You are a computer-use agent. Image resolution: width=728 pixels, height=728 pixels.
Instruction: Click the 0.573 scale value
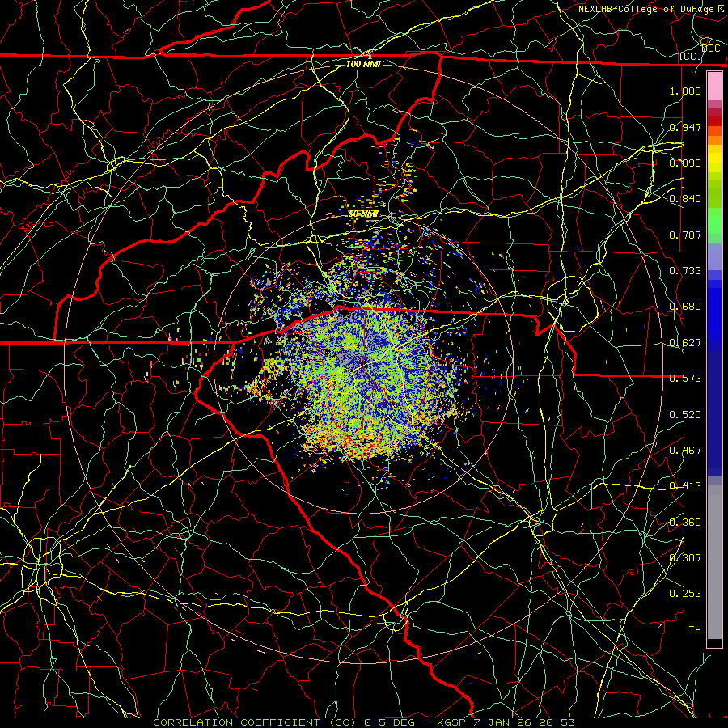(685, 379)
